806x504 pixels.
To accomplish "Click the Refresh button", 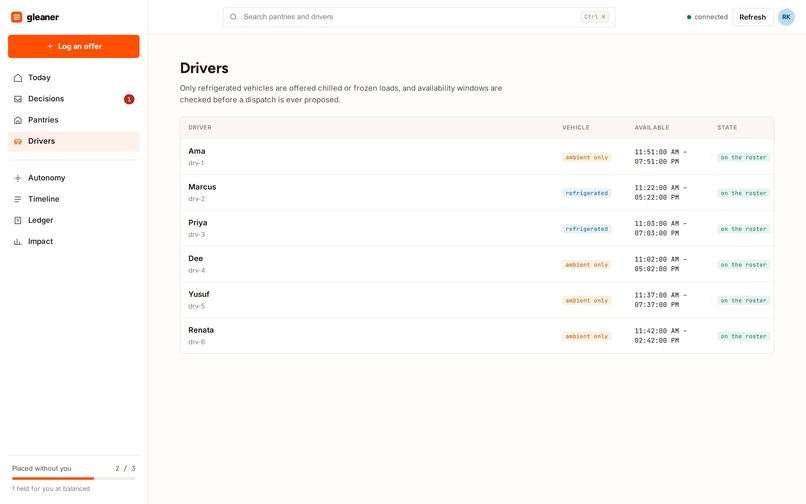I will pos(753,17).
